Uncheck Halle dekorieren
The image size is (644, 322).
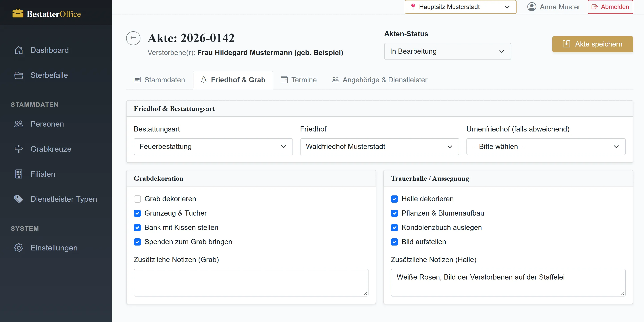(x=394, y=199)
